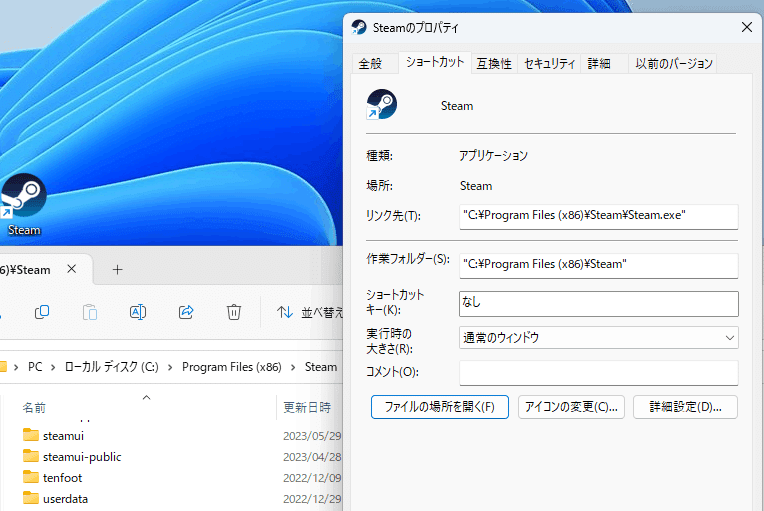The height and width of the screenshot is (511, 764).
Task: Click the Delete trash icon in Explorer
Action: [x=234, y=312]
